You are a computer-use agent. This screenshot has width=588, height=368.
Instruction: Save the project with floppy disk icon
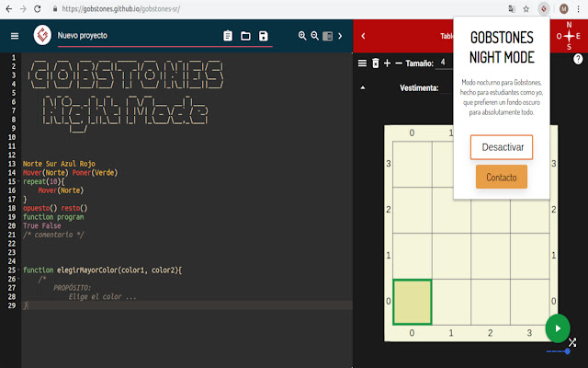point(264,36)
